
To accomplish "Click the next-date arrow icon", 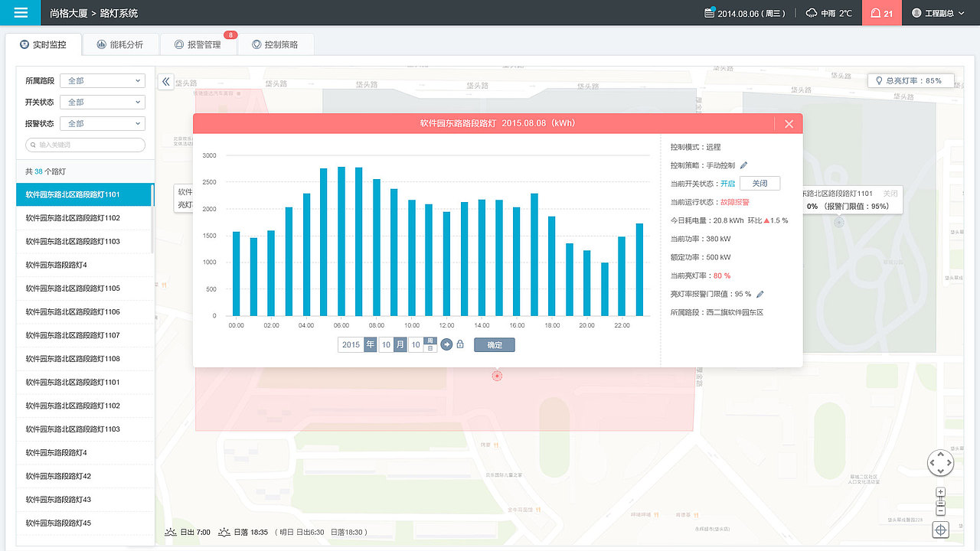I will (x=447, y=345).
